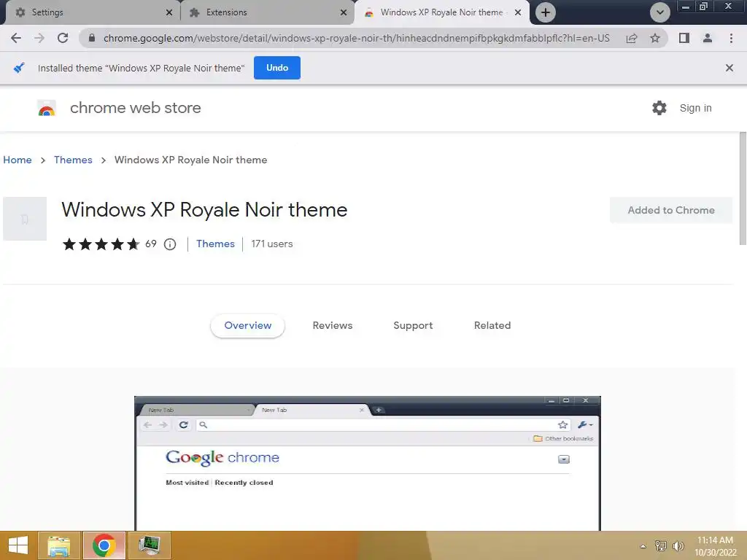Click the page title heading text

pyautogui.click(x=204, y=210)
